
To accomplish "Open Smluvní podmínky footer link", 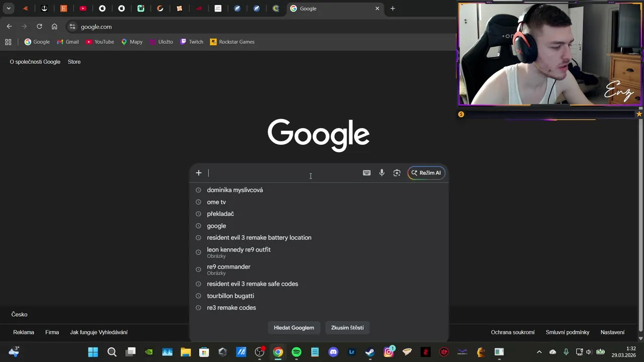I will [568, 332].
